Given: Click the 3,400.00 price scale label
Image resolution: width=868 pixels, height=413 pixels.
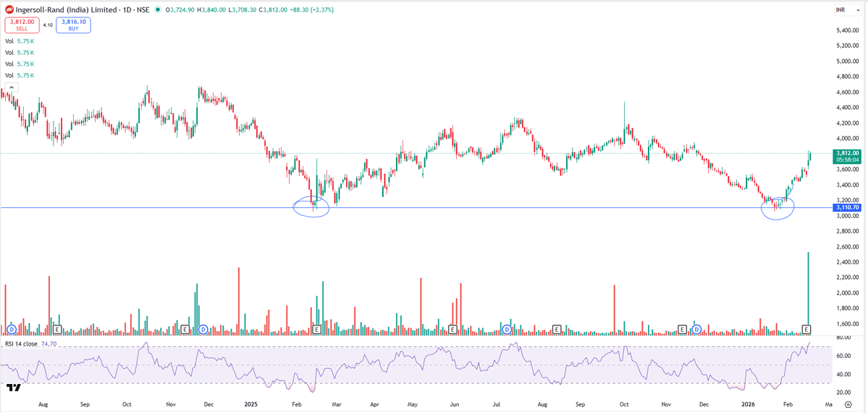Looking at the screenshot, I should pyautogui.click(x=847, y=185).
